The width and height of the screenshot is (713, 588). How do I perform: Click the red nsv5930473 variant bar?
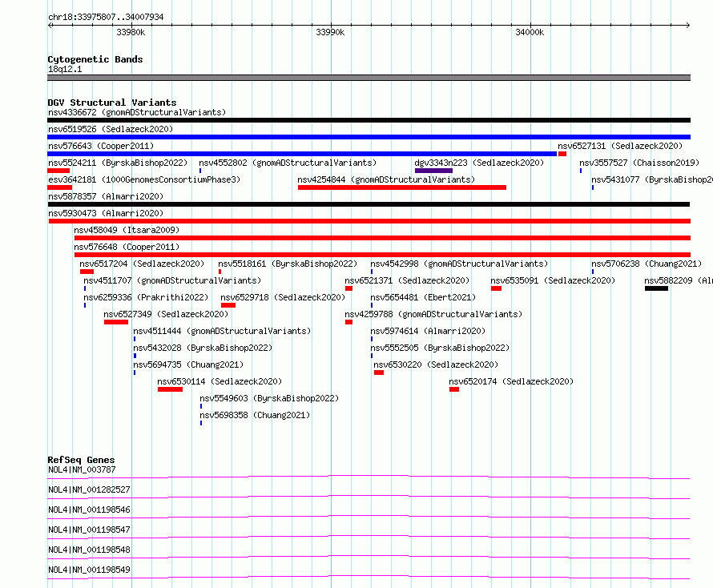coord(369,221)
